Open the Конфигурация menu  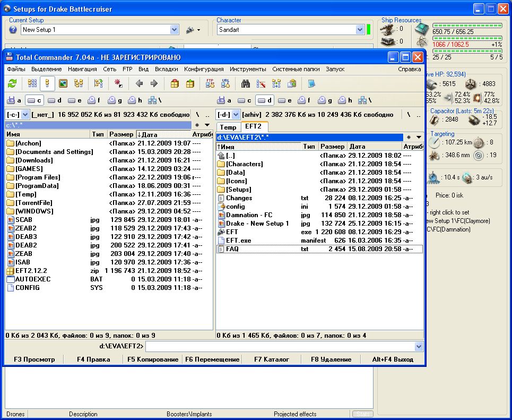tap(204, 69)
